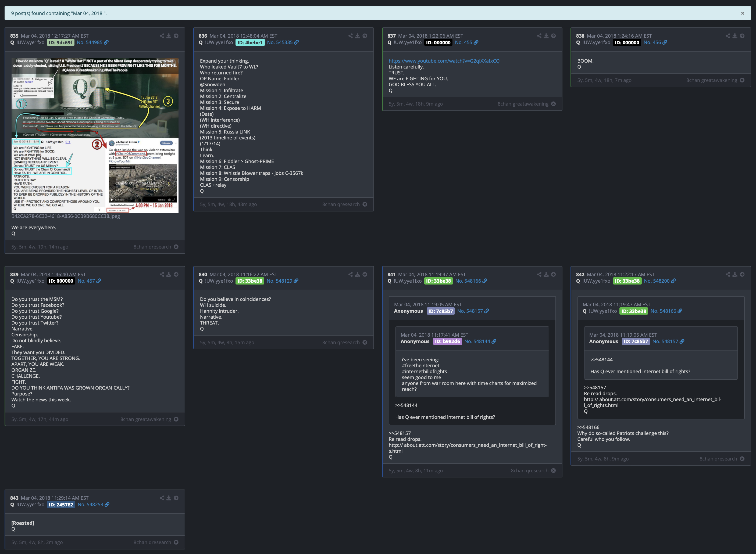Screen dimensions: 756x554
Task: Click image filename B42CA278 jpeg
Action: click(x=65, y=216)
